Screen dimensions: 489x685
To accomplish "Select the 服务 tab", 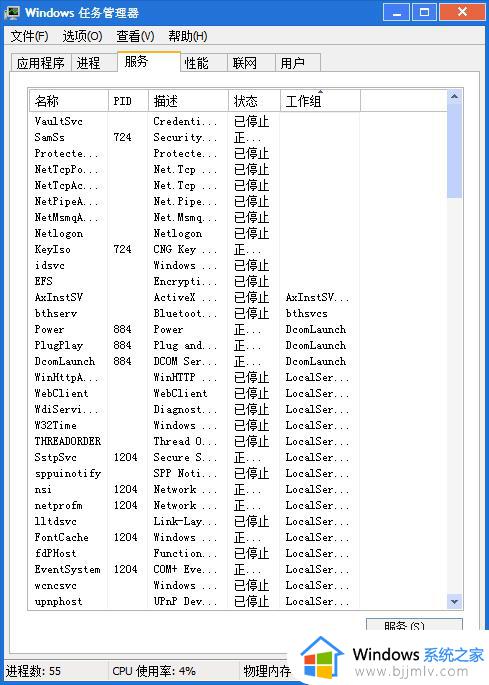I will pyautogui.click(x=149, y=62).
